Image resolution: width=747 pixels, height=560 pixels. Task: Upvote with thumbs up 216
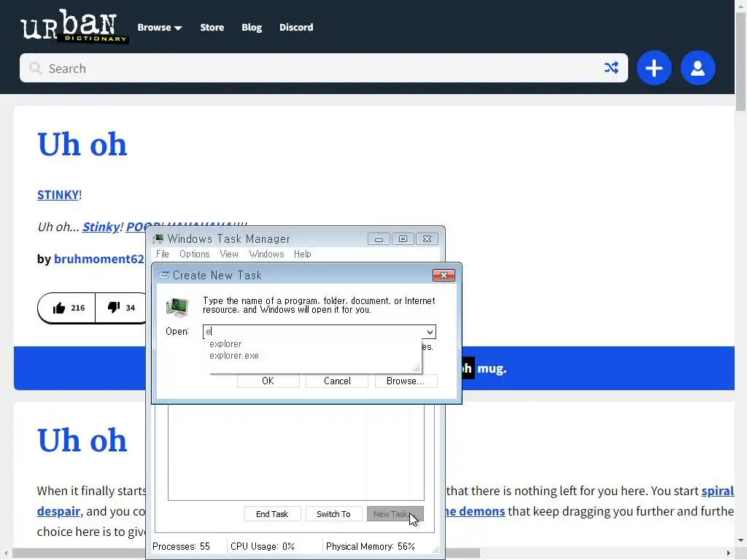tap(67, 308)
